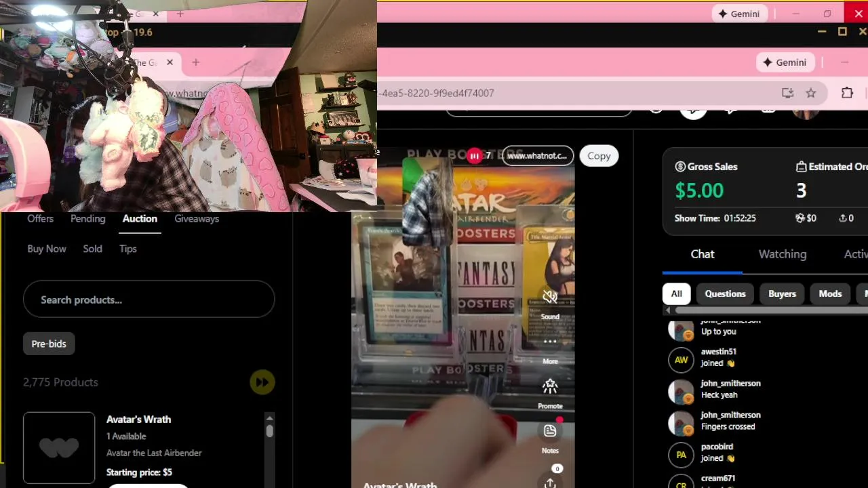This screenshot has height=488, width=868.
Task: Click the Show Time 01:52:25 text
Action: pyautogui.click(x=715, y=218)
